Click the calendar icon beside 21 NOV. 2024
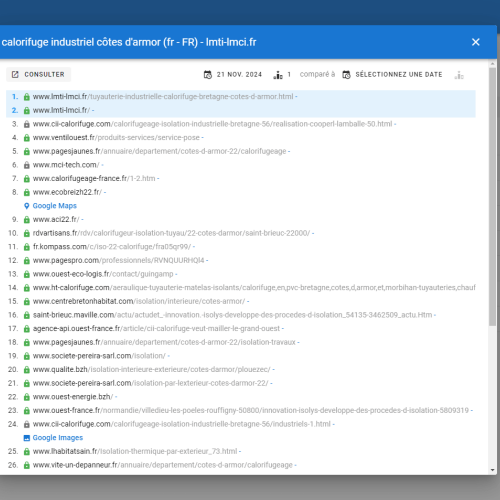Viewport: 500px width, 500px height. [208, 75]
